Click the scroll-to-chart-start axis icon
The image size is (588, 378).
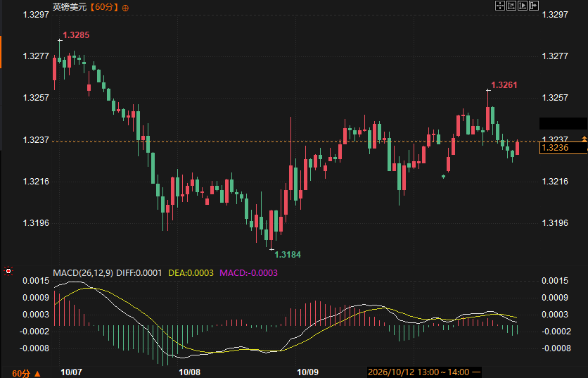coord(511,6)
